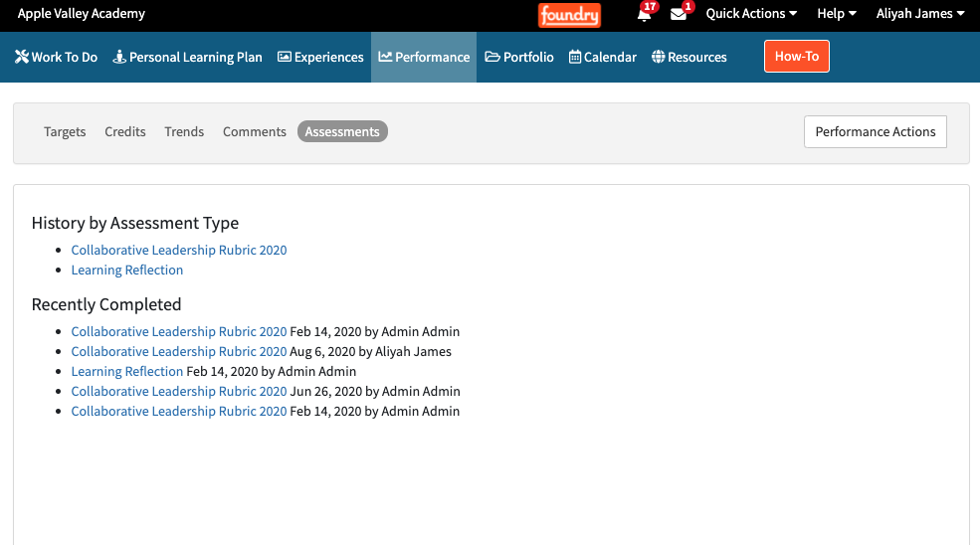The width and height of the screenshot is (980, 545).
Task: Expand the Help menu
Action: pos(836,14)
